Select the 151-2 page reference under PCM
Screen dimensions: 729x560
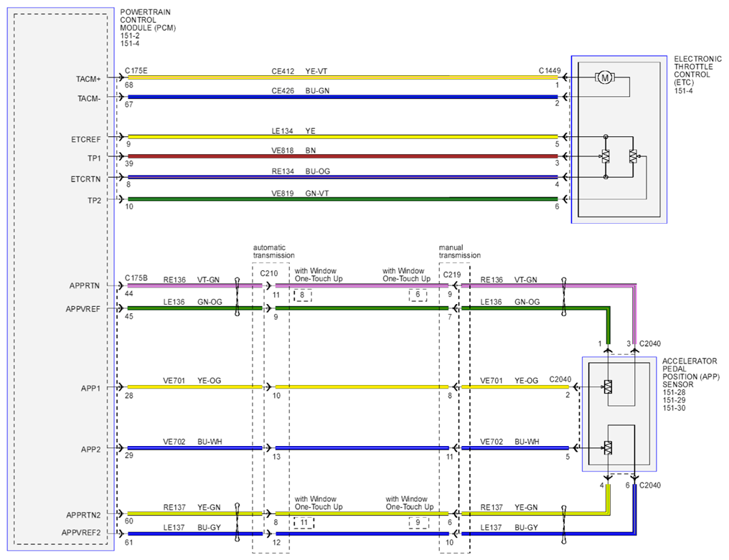point(130,36)
